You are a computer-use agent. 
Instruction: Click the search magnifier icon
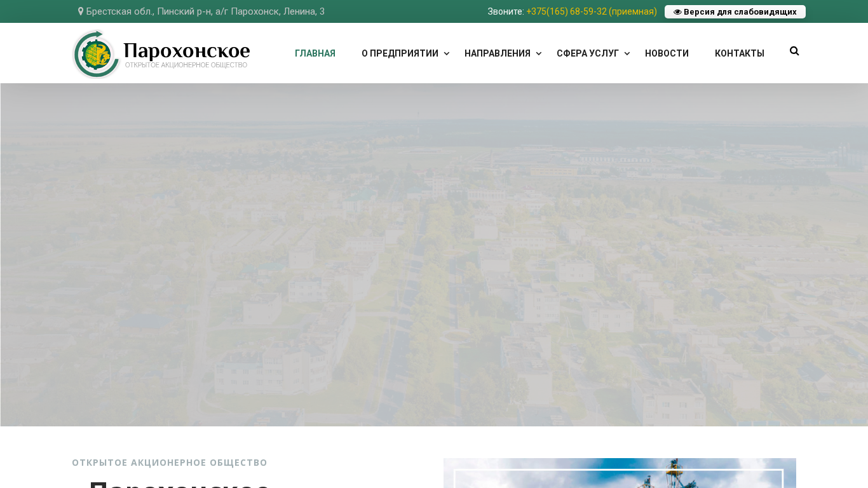coord(794,51)
